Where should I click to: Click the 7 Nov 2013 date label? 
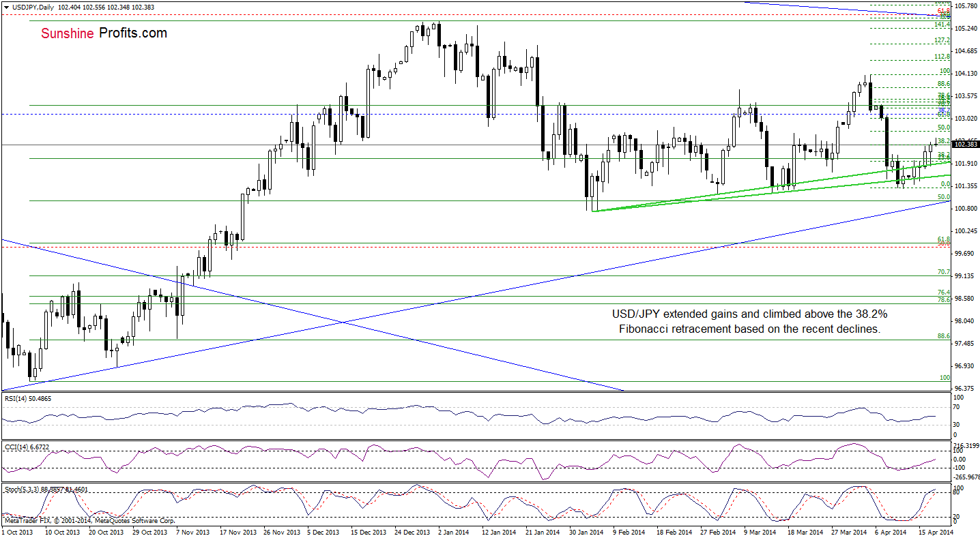coord(193,532)
